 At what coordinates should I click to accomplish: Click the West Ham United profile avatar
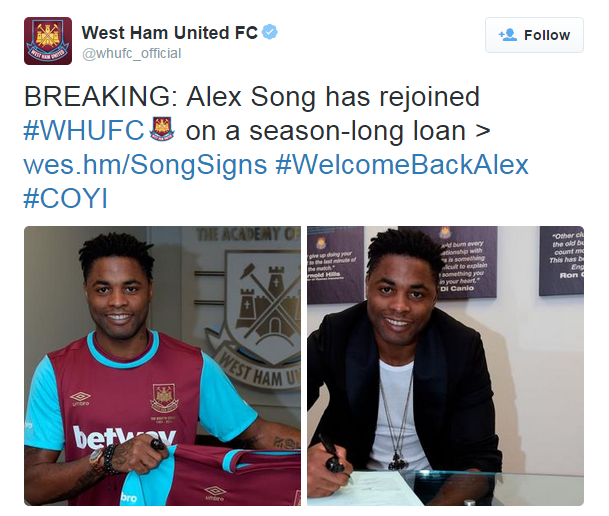coord(48,41)
